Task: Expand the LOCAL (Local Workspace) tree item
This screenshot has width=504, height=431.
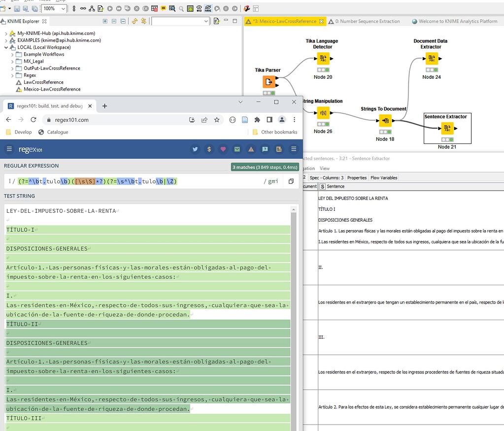Action: [x=6, y=47]
